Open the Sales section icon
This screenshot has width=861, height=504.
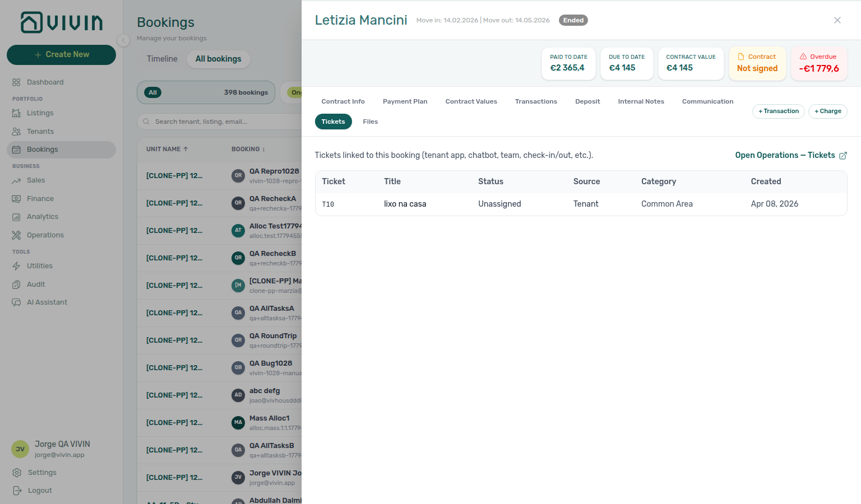click(x=16, y=180)
